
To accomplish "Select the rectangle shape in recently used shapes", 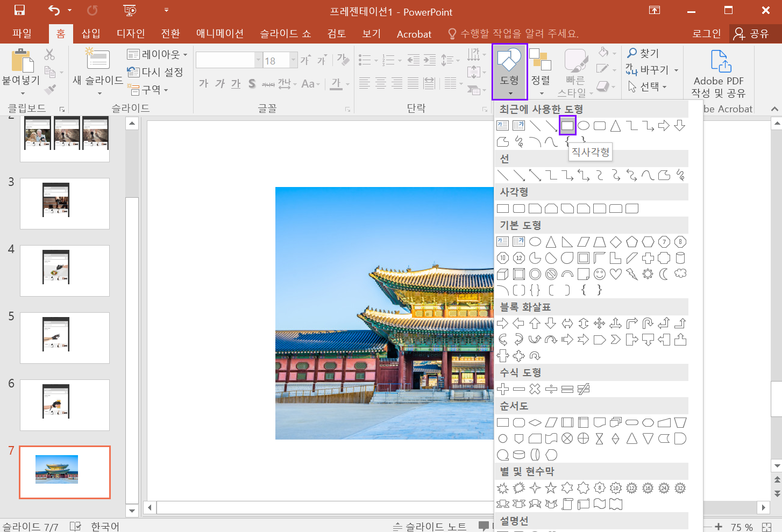I will [567, 126].
